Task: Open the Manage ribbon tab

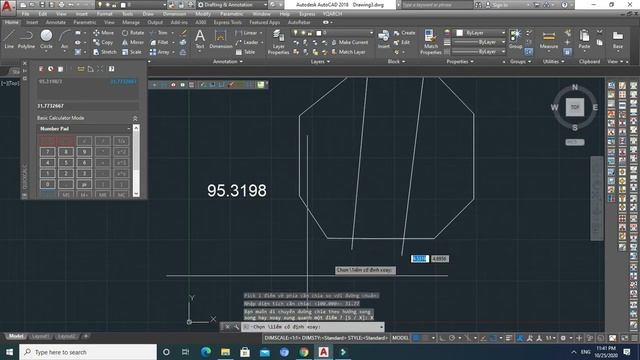Action: [x=131, y=22]
